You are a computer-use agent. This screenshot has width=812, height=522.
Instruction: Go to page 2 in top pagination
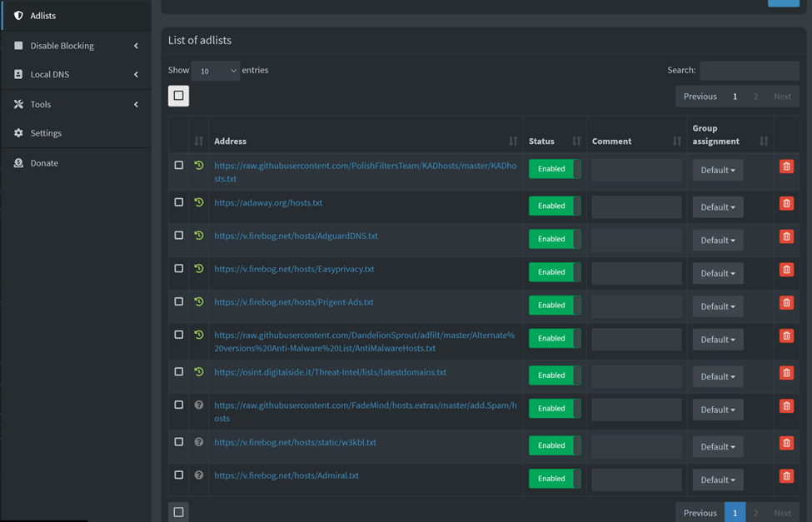[x=755, y=97]
